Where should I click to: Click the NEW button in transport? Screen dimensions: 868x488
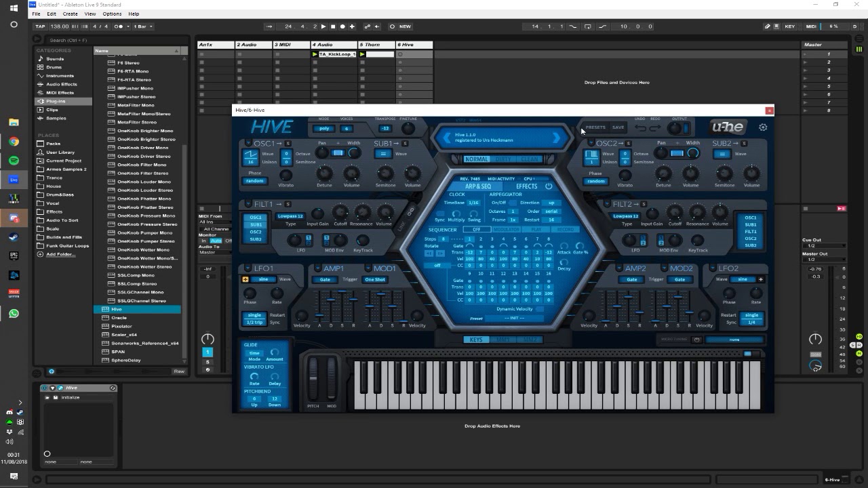coord(405,26)
